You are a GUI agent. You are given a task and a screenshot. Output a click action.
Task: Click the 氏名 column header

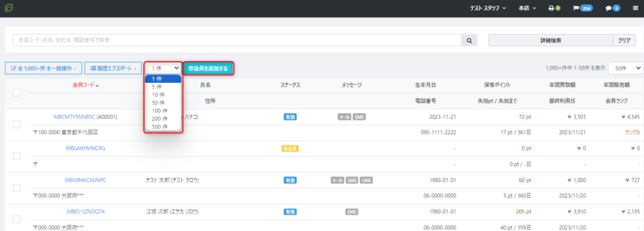(x=206, y=85)
